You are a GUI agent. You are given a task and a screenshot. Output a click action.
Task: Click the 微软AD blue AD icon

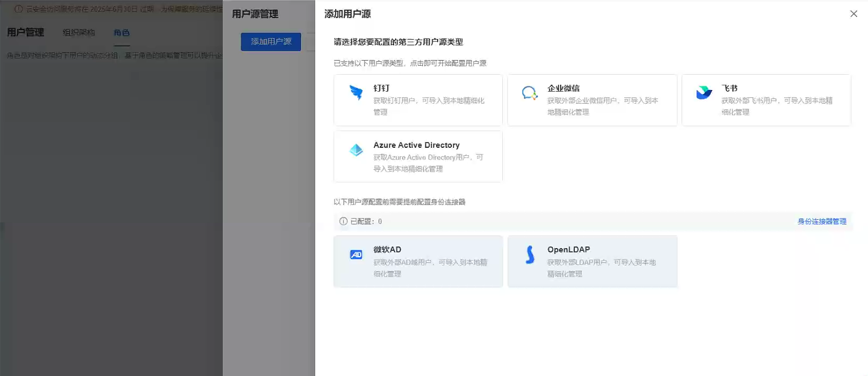[x=356, y=255]
